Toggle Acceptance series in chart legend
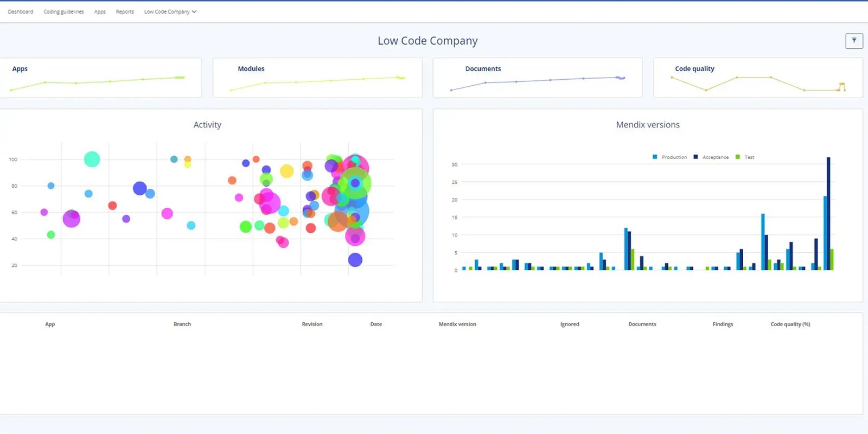The height and width of the screenshot is (434, 868). click(x=711, y=157)
